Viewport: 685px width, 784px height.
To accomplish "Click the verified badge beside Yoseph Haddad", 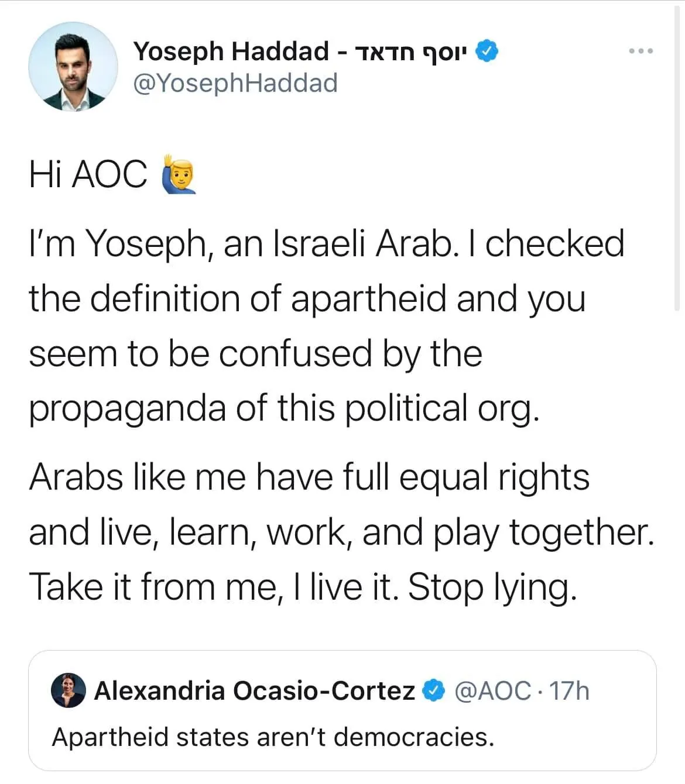I will pos(487,51).
